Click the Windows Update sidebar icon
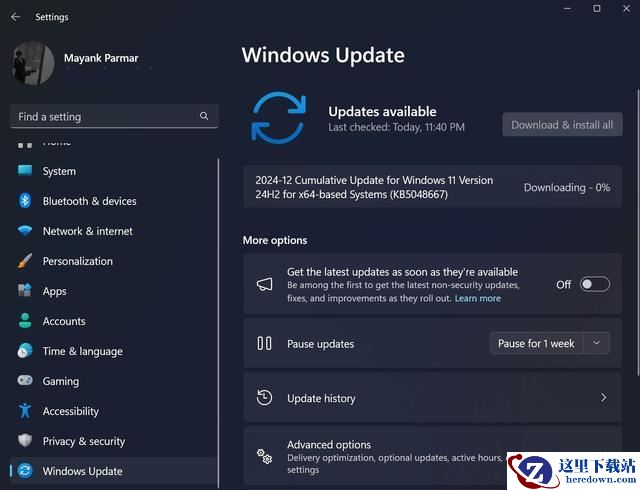The height and width of the screenshot is (490, 640). [25, 470]
